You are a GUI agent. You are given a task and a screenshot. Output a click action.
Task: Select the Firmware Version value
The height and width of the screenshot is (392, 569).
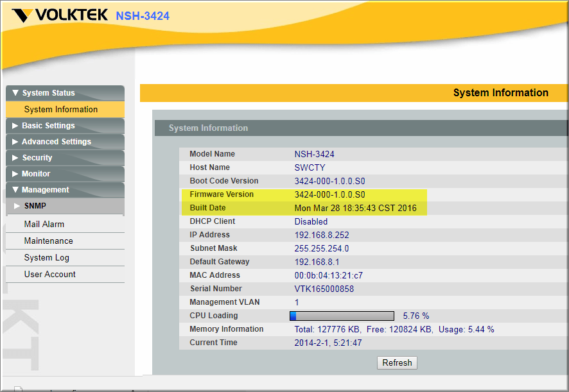coord(330,194)
